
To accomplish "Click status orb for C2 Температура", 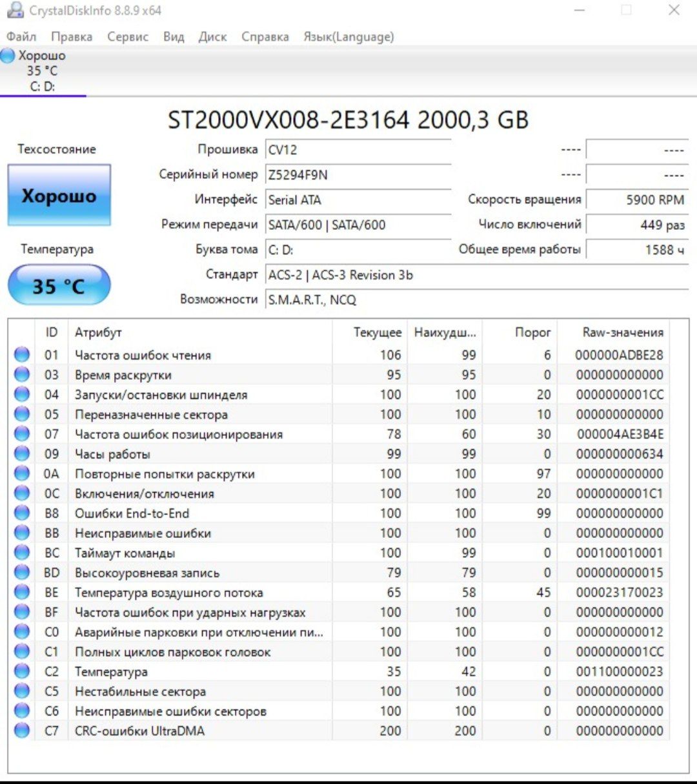I will (22, 671).
